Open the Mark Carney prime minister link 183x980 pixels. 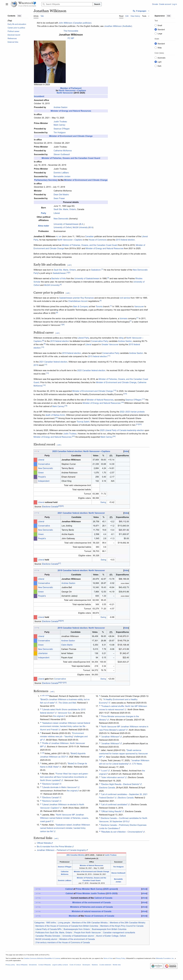59,125
